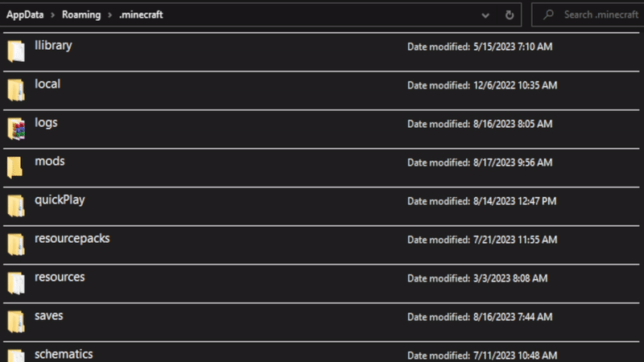Screen dimensions: 644x362
Task: Expand the chevron after AppData breadcrumb
Action: [52, 14]
